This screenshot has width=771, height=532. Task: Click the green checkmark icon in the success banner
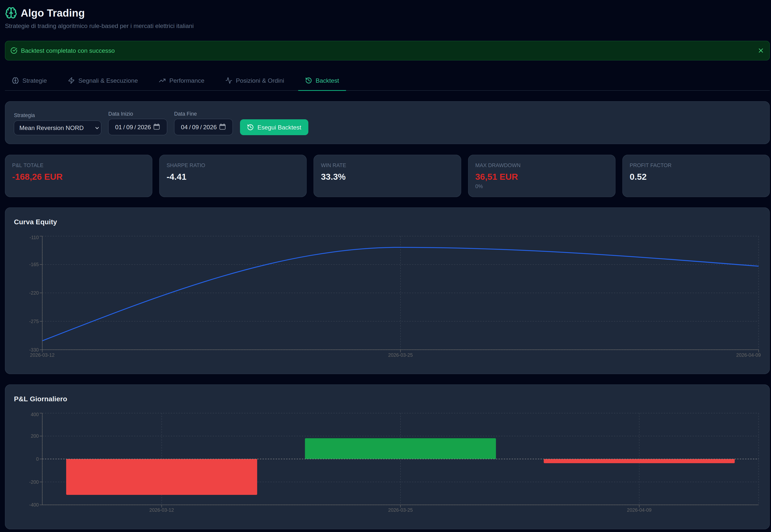click(14, 50)
